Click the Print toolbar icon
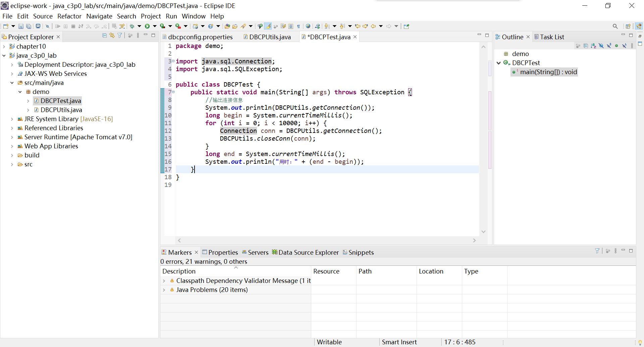This screenshot has height=347, width=644. [x=38, y=26]
